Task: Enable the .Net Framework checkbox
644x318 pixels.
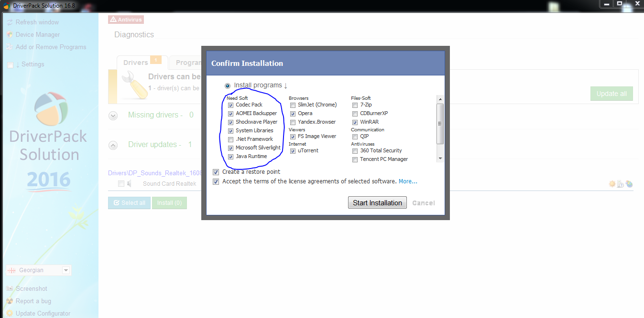Action: point(231,139)
